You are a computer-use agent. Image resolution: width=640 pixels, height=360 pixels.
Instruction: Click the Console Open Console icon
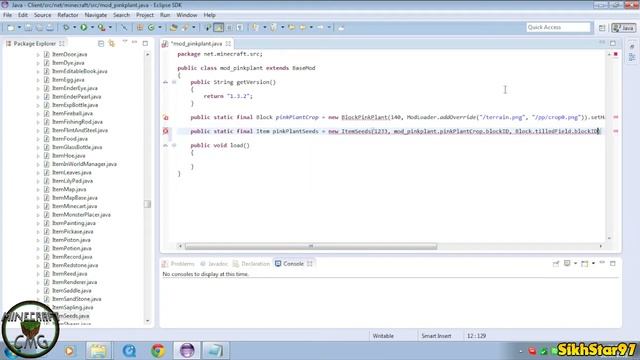pyautogui.click(x=585, y=264)
